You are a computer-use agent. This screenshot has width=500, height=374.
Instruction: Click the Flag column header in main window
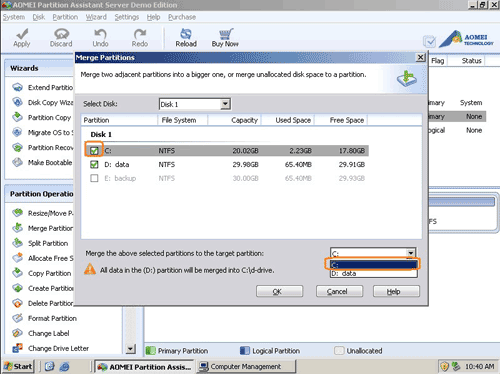pyautogui.click(x=438, y=61)
